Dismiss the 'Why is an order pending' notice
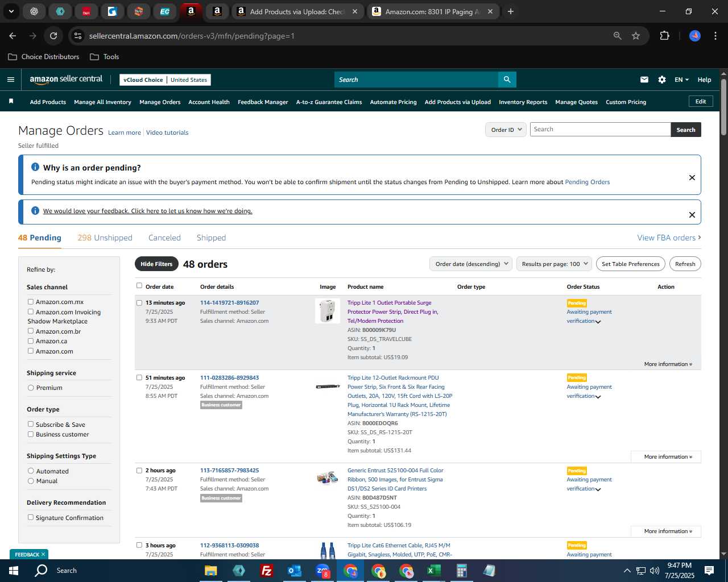This screenshot has width=728, height=582. pyautogui.click(x=692, y=177)
